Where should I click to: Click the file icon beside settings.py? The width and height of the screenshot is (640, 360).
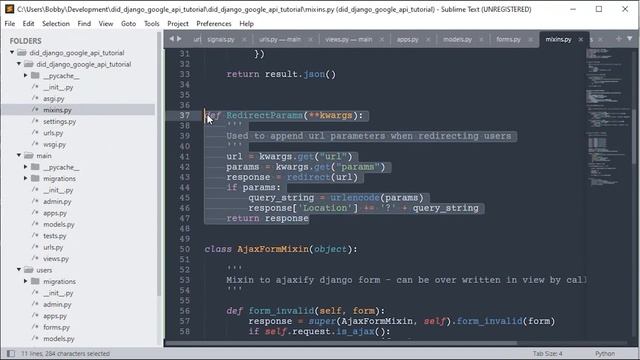(x=35, y=121)
